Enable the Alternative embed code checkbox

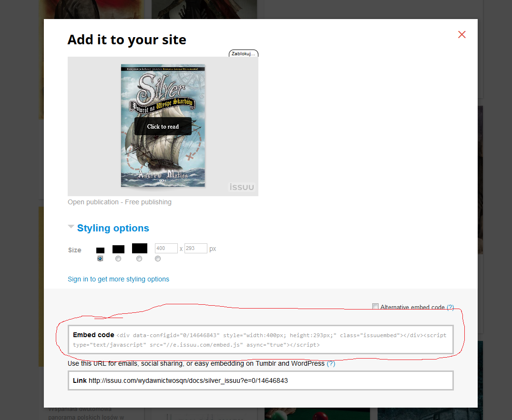point(376,307)
